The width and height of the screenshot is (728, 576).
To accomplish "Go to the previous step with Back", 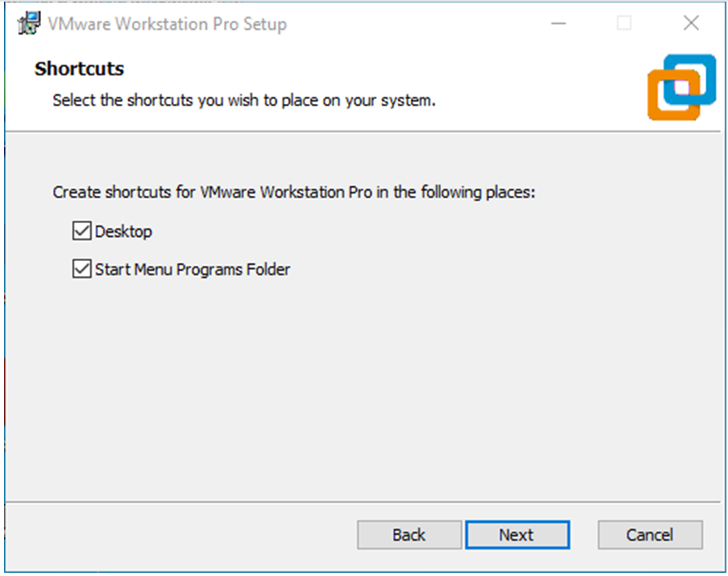I will point(409,535).
